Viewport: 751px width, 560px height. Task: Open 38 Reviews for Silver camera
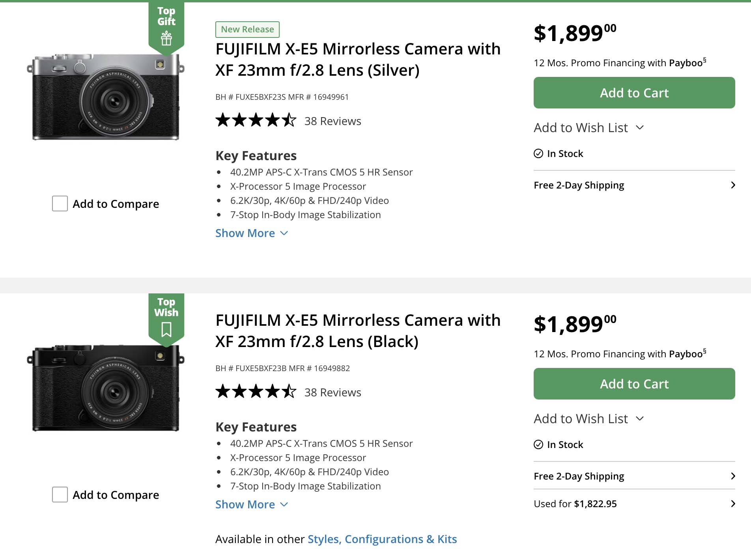point(333,121)
